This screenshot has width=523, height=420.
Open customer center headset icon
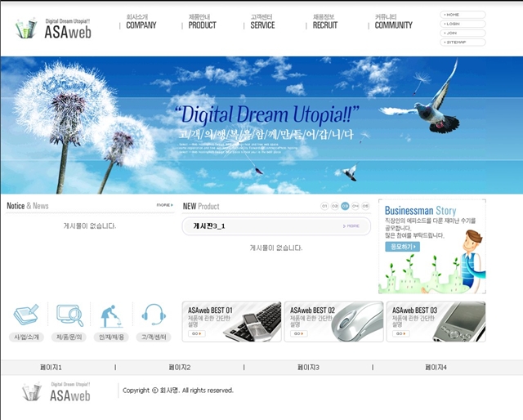click(153, 315)
